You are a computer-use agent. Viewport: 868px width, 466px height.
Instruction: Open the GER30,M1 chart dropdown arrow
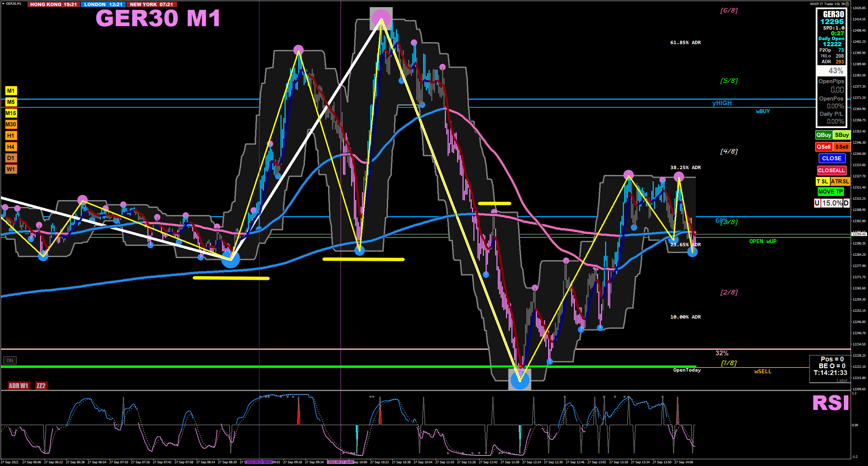[x=3, y=4]
